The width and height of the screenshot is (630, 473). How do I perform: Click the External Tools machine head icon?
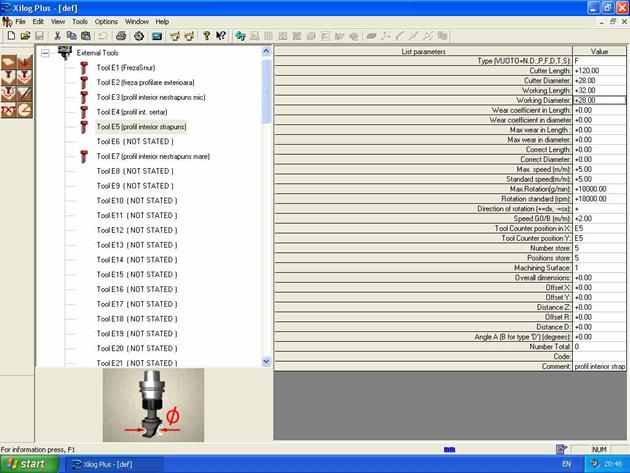65,51
